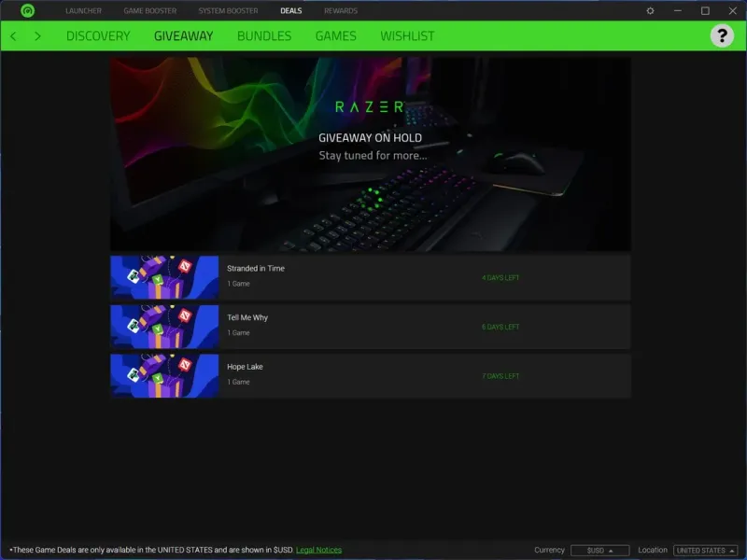This screenshot has width=747, height=560.
Task: Click the 7 DAYS LEFT label
Action: tap(500, 376)
